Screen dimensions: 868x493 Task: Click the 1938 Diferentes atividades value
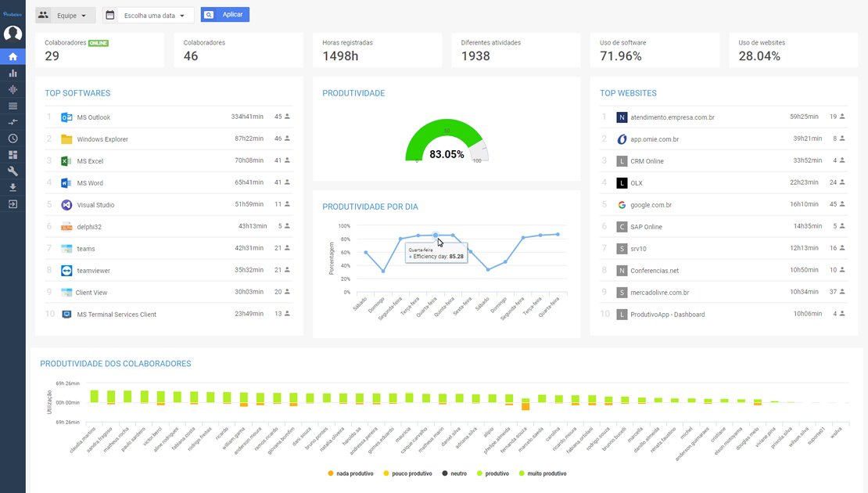point(475,56)
